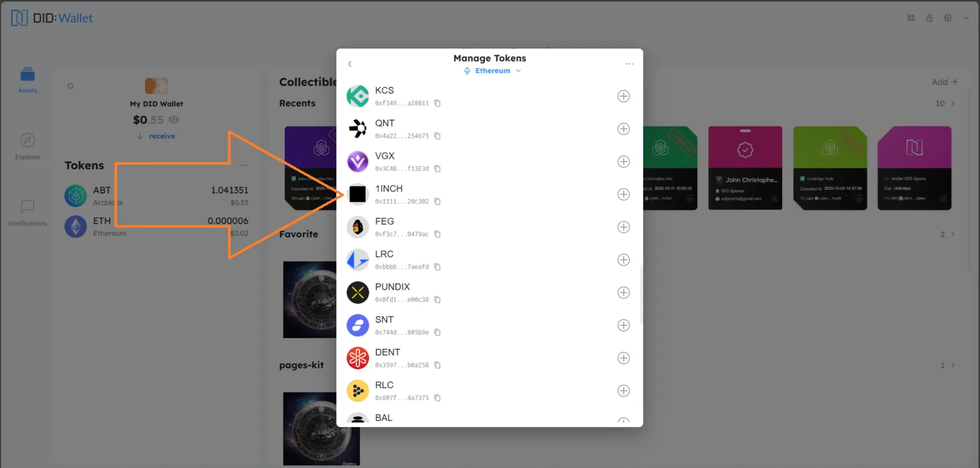Click the PUNDIX token logo
The image size is (980, 468).
358,293
